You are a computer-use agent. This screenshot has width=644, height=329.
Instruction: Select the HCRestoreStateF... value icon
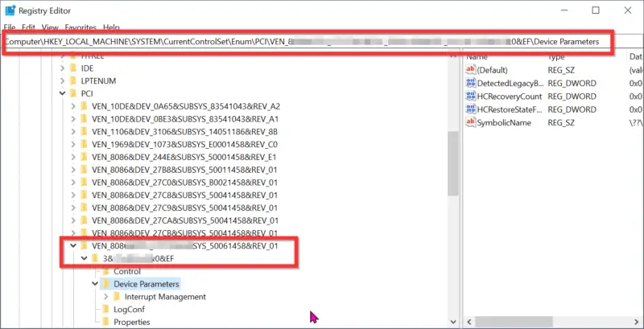coord(471,109)
